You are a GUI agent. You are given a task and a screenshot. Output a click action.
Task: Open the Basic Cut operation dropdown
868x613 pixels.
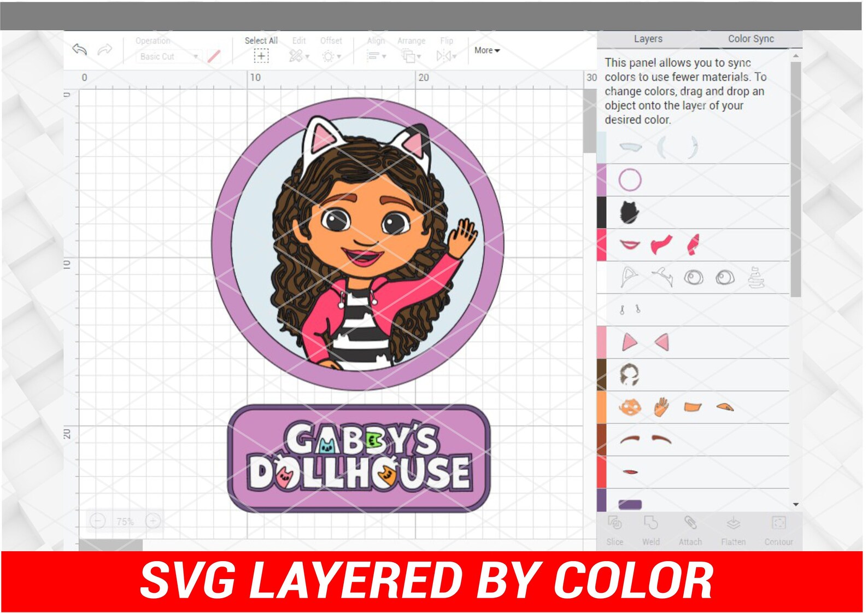click(x=168, y=56)
